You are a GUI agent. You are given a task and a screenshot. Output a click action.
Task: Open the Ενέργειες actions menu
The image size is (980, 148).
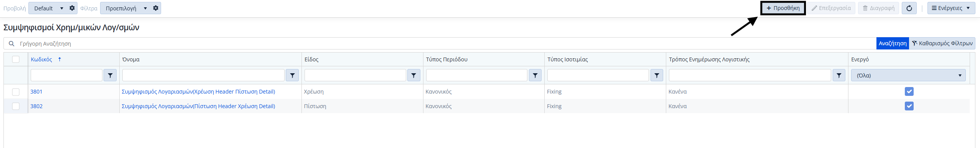pos(951,8)
